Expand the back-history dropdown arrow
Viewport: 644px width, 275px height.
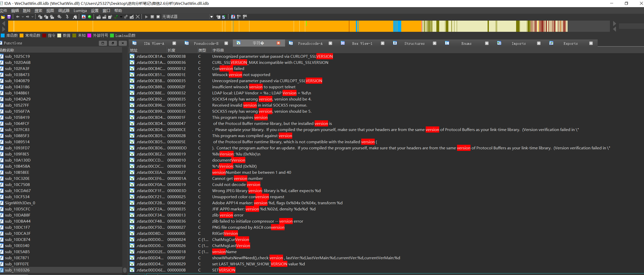coord(23,17)
